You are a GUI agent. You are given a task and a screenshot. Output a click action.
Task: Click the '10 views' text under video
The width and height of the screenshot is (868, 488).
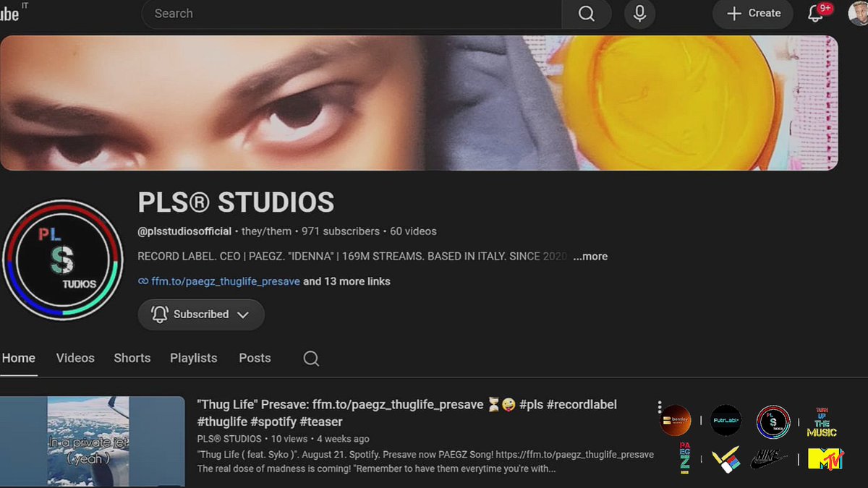click(291, 439)
